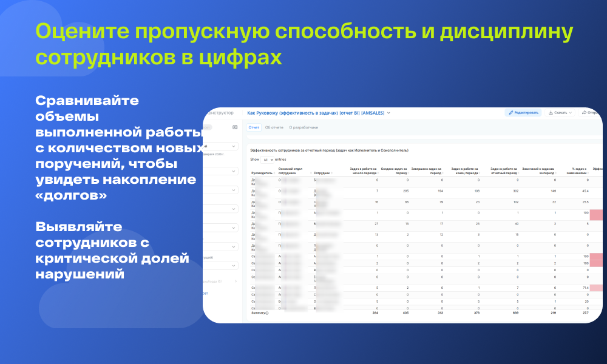Screen dimensions: 607x364
Task: Click the download icon in Скачать
Action: [x=551, y=113]
